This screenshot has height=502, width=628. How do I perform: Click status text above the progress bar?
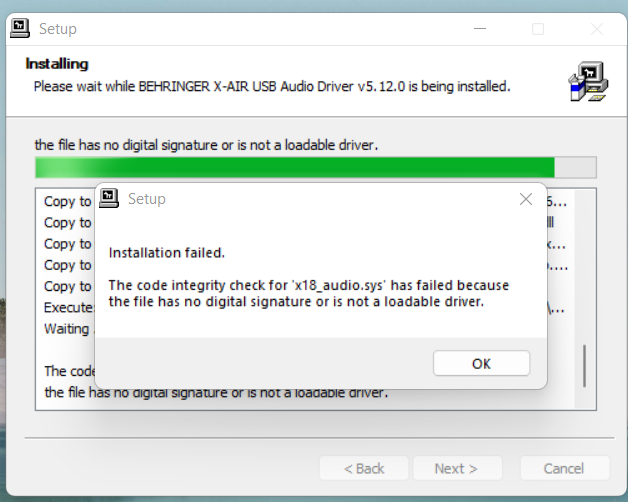tap(206, 145)
